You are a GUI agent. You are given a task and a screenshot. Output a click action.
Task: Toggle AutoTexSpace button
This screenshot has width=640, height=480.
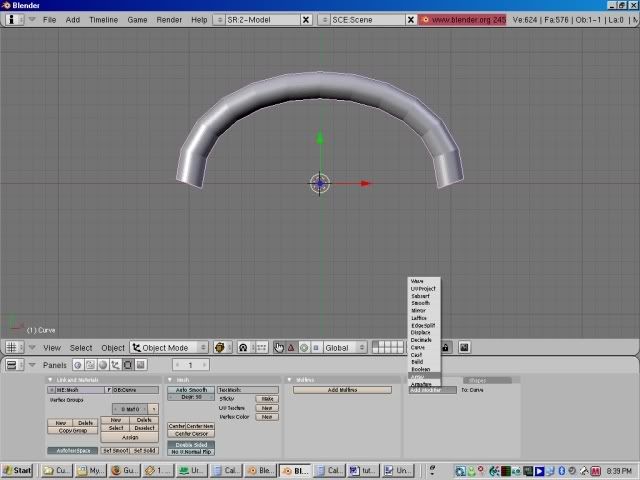click(x=73, y=451)
